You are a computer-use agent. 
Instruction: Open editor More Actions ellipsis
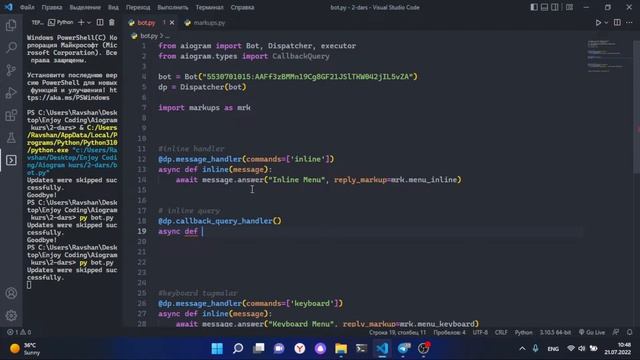click(x=629, y=22)
